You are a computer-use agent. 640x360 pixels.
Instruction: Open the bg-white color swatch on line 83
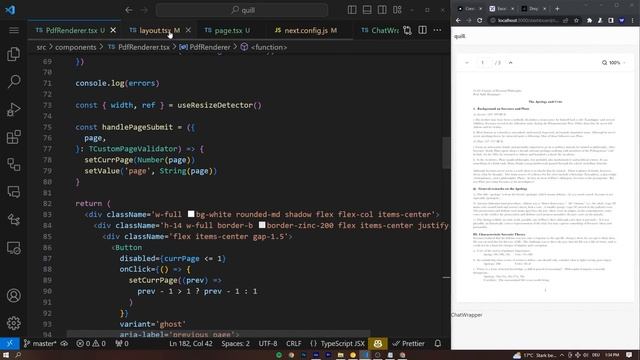(x=191, y=214)
